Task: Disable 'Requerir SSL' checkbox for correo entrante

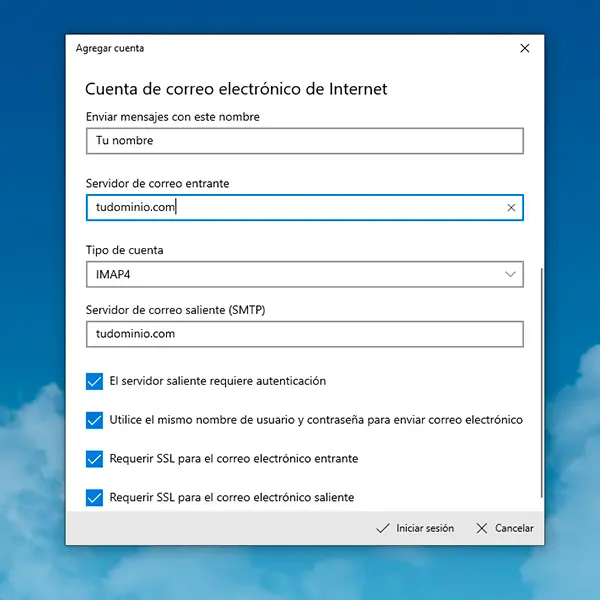Action: click(x=95, y=459)
